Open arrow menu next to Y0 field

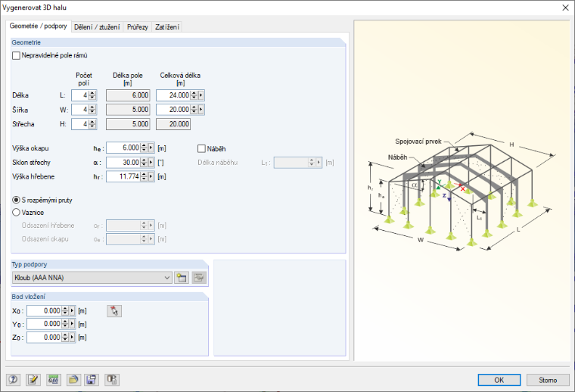72,324
